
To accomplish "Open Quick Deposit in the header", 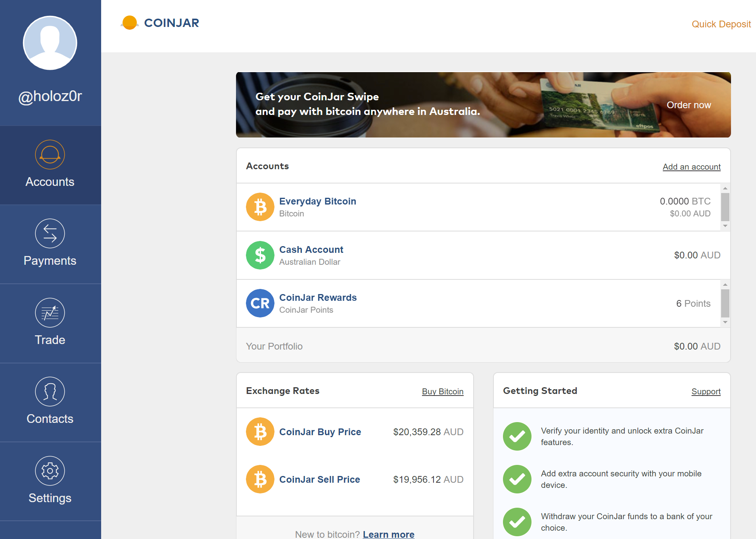I will (721, 24).
